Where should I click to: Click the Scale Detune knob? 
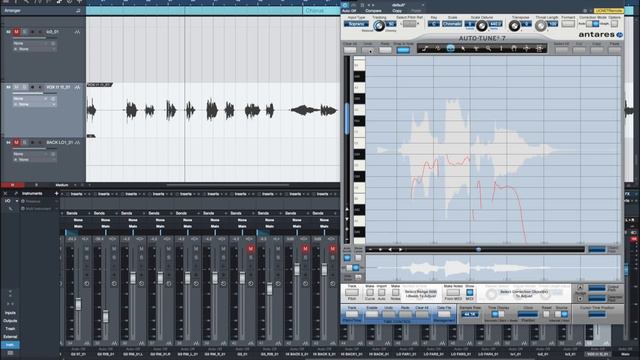(x=482, y=26)
